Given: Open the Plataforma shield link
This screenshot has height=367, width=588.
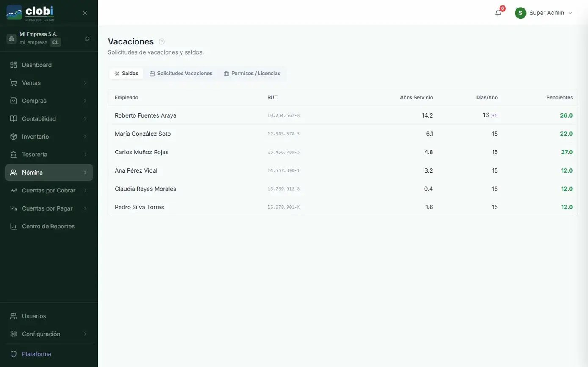Looking at the screenshot, I should click(36, 354).
